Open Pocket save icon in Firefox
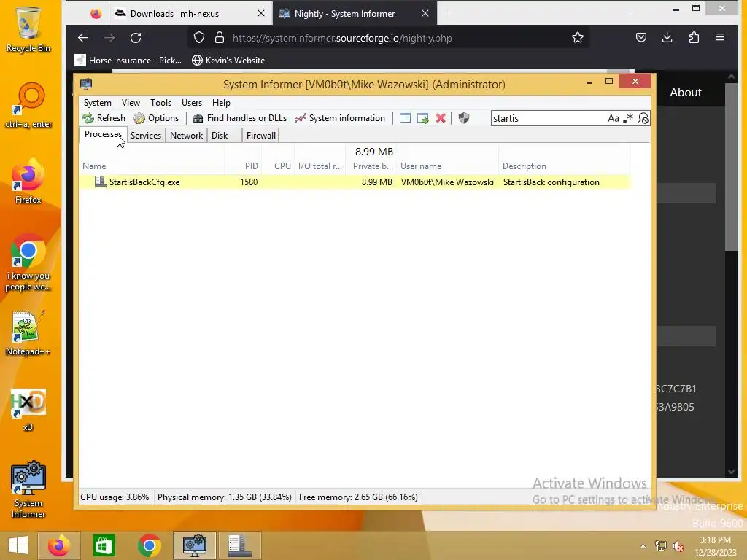This screenshot has width=747, height=560. tap(641, 38)
